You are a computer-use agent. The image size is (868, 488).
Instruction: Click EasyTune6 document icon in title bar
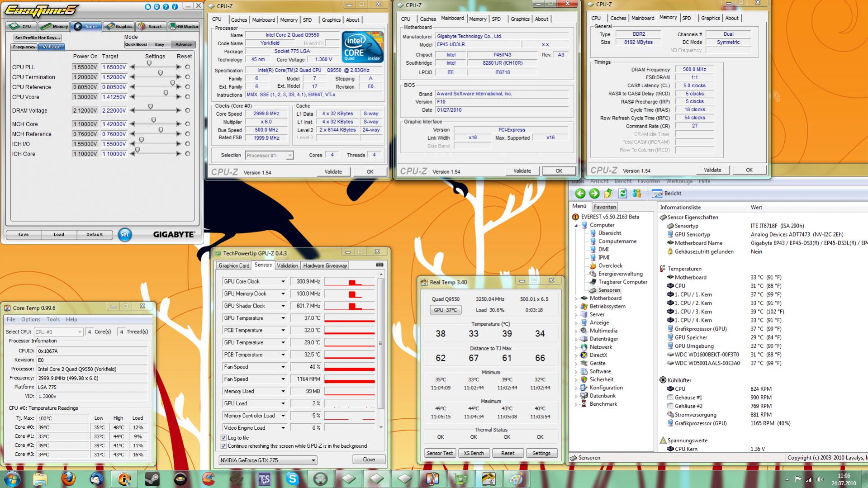click(148, 7)
